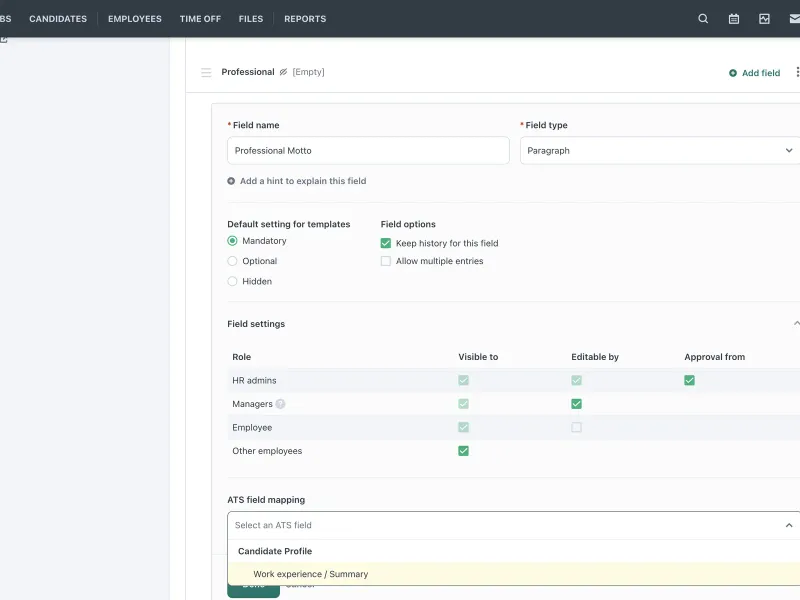
Task: Choose Work experience / Summary option
Action: point(514,574)
